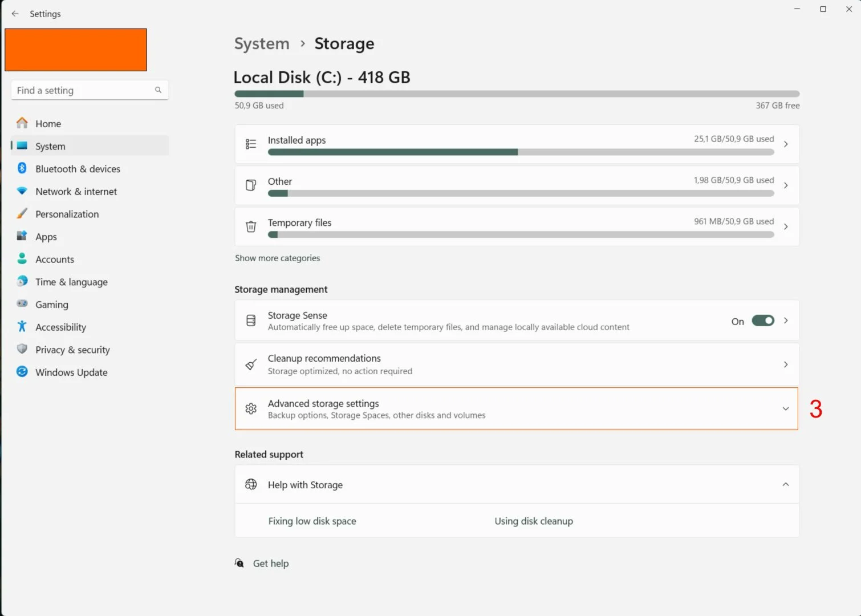Click the System monitor icon
Viewport: 861px width, 616px height.
[x=22, y=145]
